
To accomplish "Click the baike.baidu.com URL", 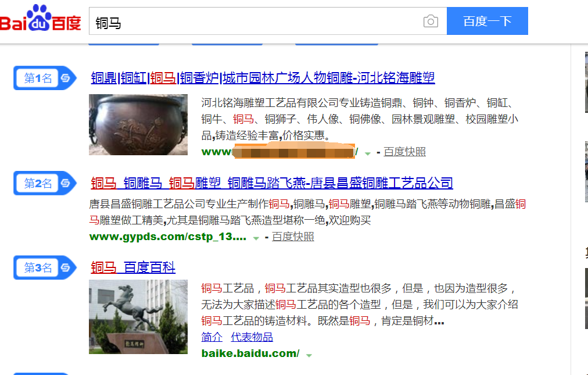I will [250, 353].
